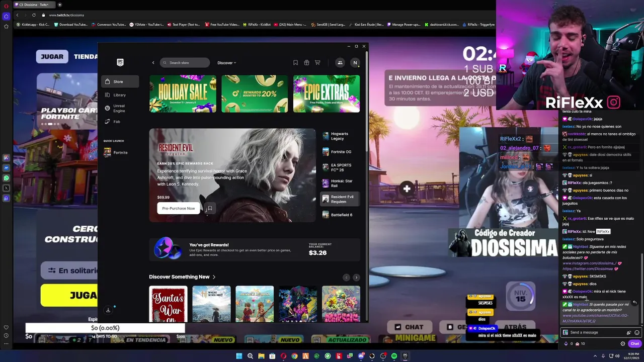Switch to the Diosisima - Twitch tab
This screenshot has width=644, height=362.
coord(34,5)
